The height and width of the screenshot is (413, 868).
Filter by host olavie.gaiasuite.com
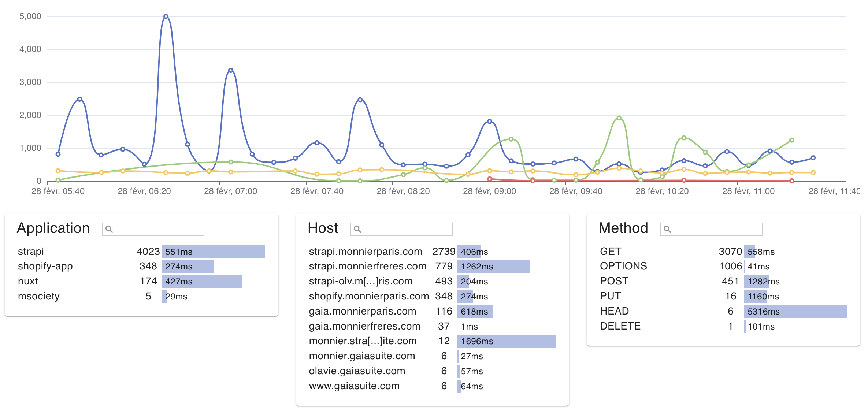click(x=432, y=371)
